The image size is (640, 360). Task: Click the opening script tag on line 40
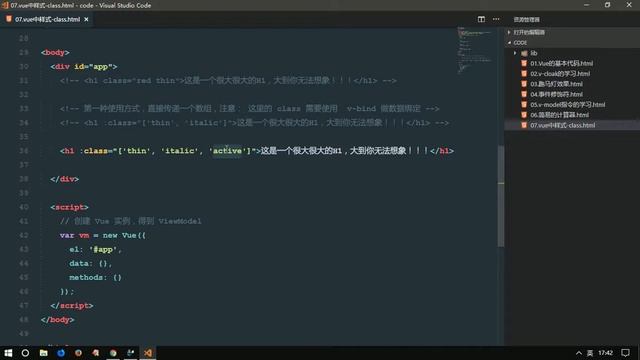pos(69,207)
